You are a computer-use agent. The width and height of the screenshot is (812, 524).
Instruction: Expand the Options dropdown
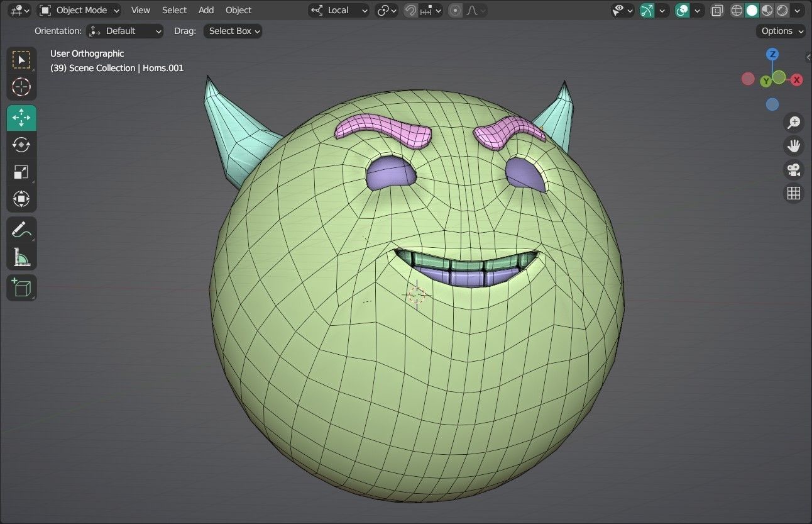coord(781,31)
